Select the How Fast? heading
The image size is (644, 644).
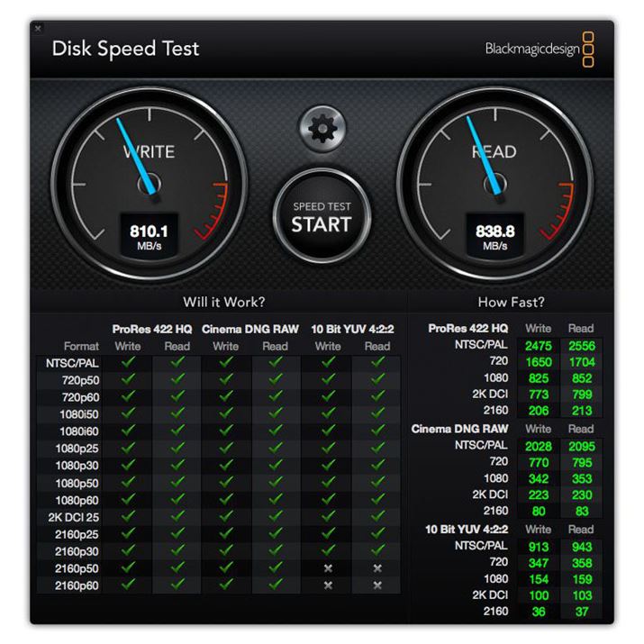tap(511, 303)
